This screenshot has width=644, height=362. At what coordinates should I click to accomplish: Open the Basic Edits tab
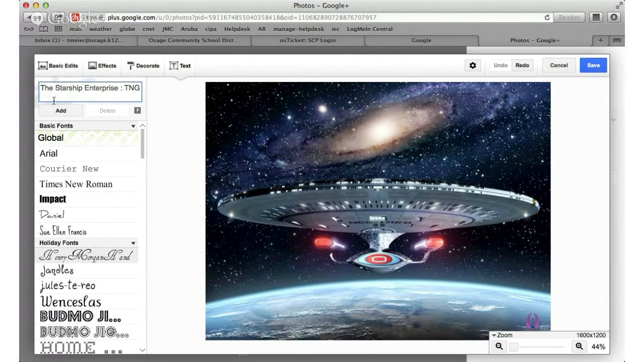[x=58, y=65]
